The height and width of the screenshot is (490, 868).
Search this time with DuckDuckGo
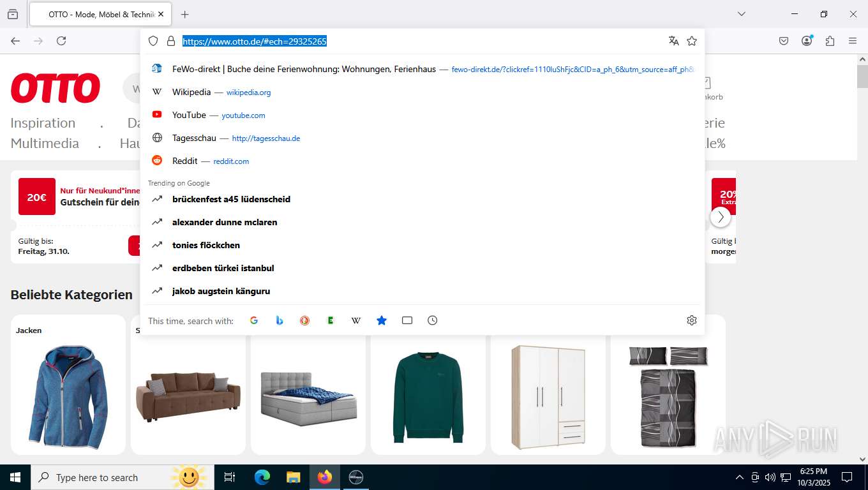305,320
